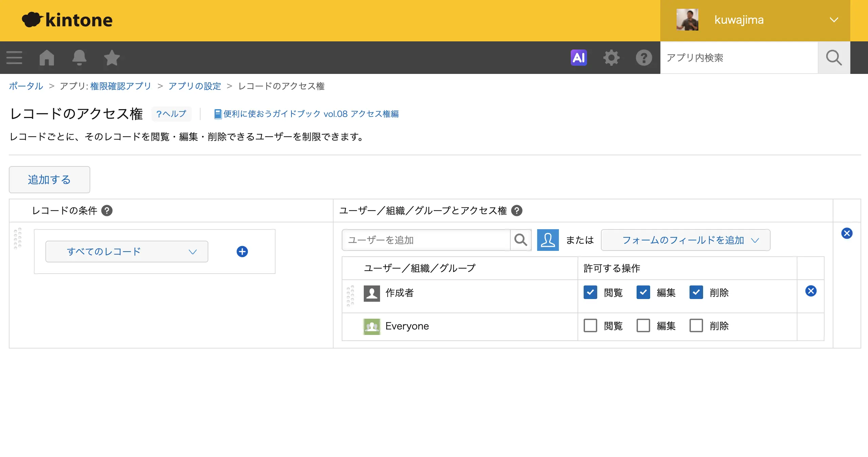
Task: Add a condition with the blue plus icon
Action: 242,252
